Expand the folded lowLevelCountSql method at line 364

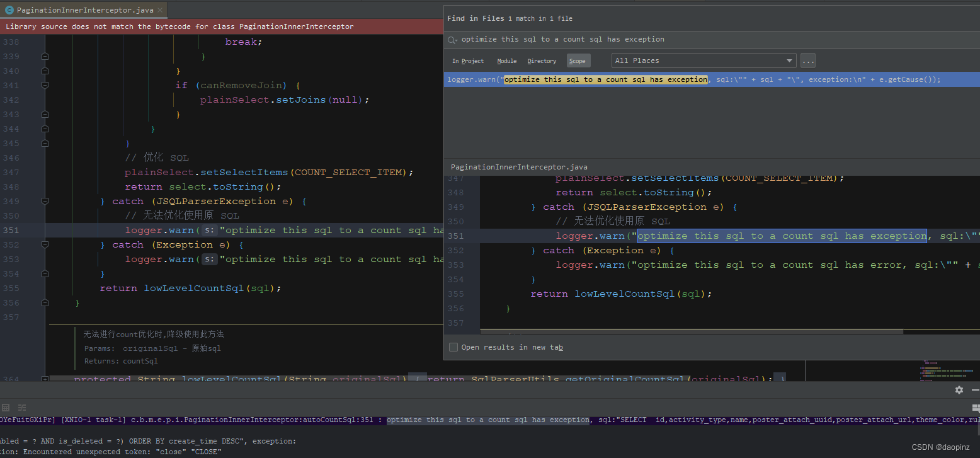45,379
